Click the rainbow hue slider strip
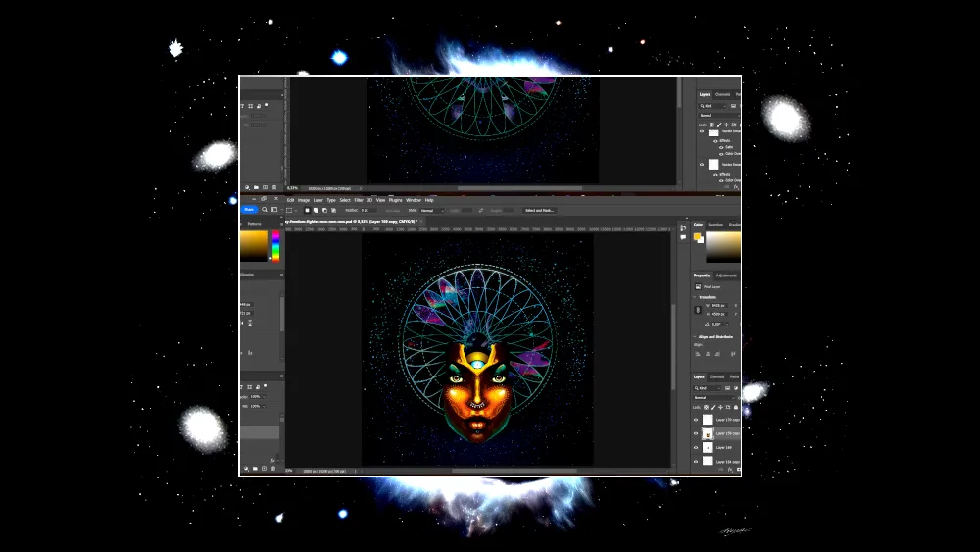The width and height of the screenshot is (980, 552). point(275,246)
